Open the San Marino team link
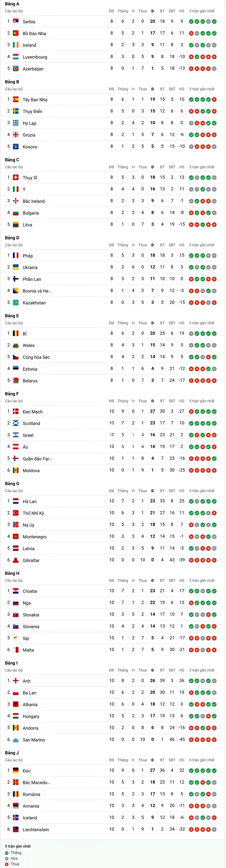The image size is (226, 868). coord(34,740)
